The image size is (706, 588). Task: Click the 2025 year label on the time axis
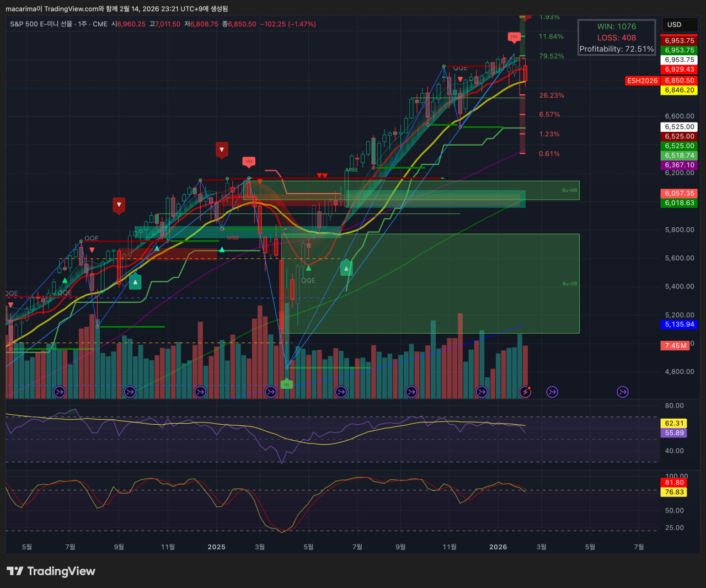(216, 547)
